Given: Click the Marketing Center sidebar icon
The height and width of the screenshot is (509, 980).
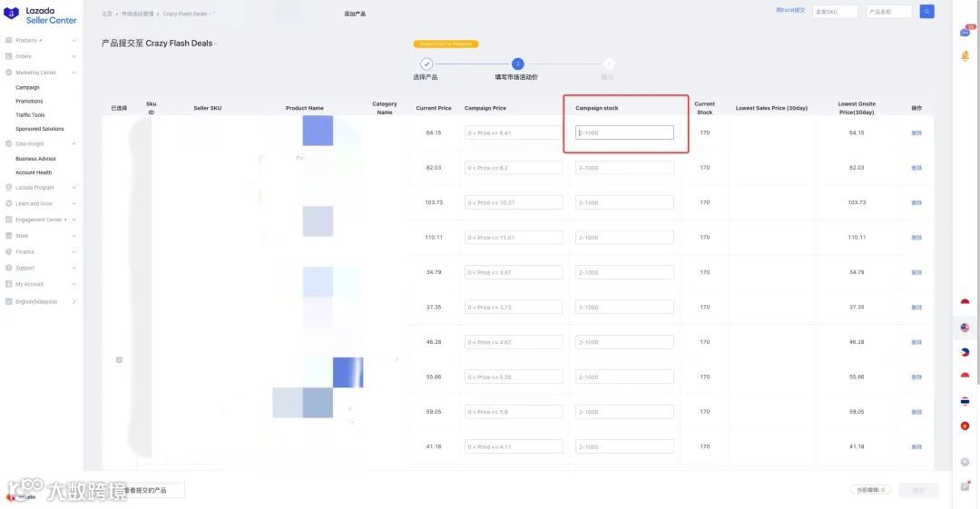Looking at the screenshot, I should click(9, 73).
